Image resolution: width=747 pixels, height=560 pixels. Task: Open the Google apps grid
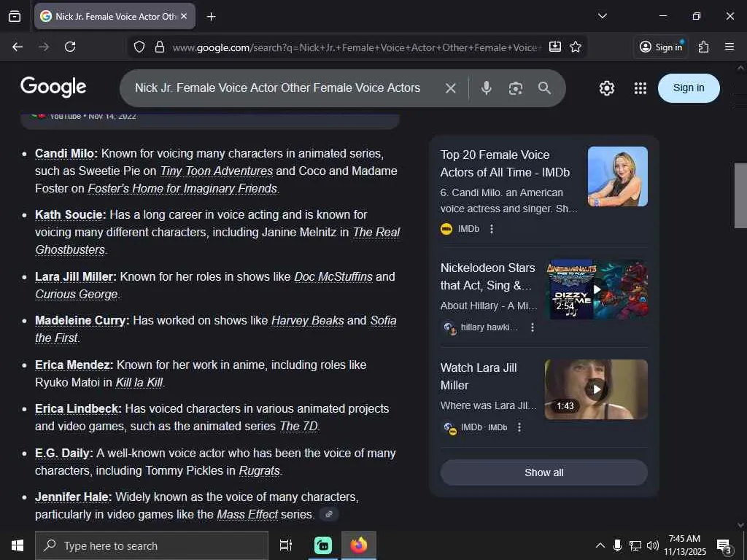(x=640, y=88)
